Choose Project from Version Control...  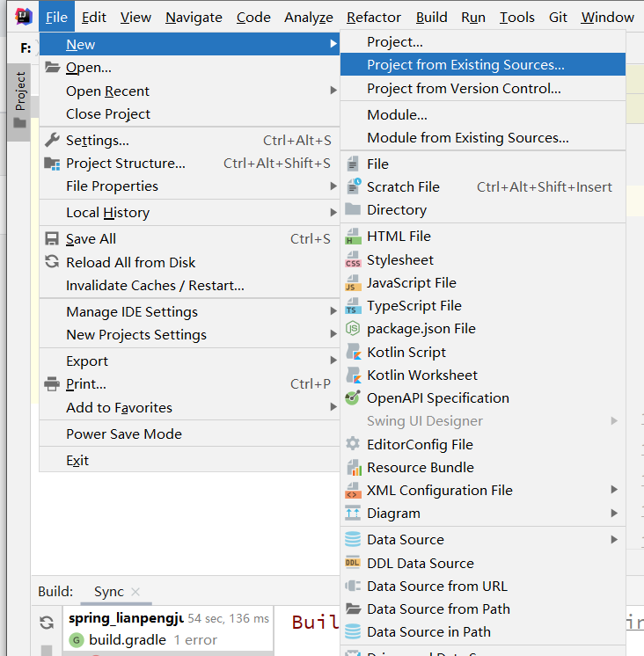coord(483,88)
